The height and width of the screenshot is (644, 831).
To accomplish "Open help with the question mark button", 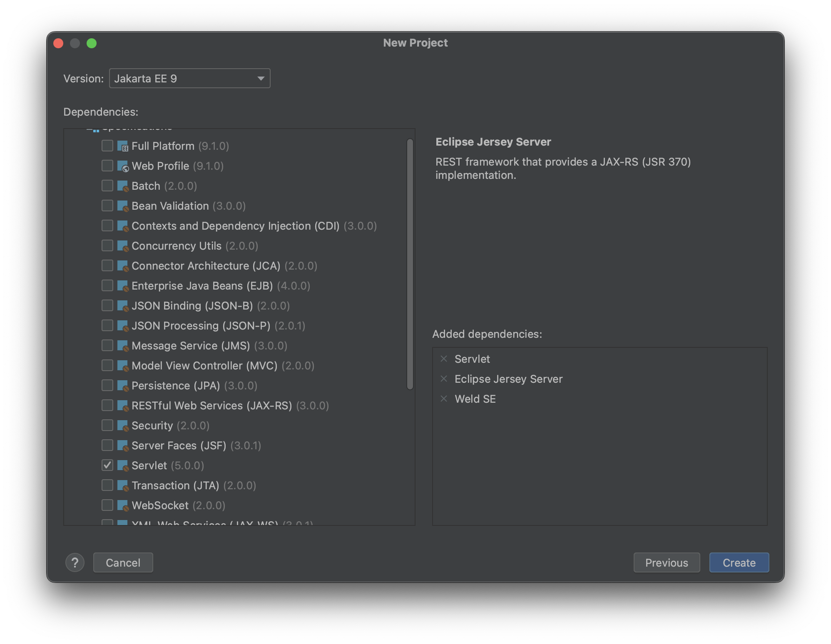I will pos(75,562).
